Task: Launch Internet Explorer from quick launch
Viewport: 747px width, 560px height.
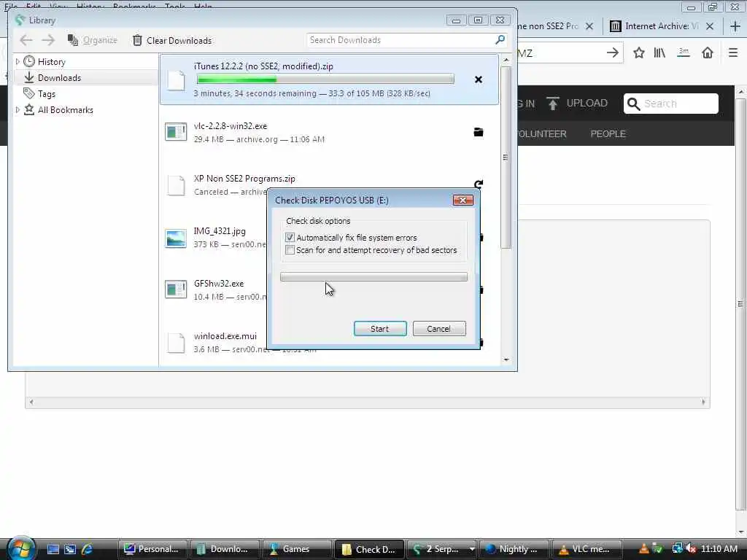Action: point(88,549)
